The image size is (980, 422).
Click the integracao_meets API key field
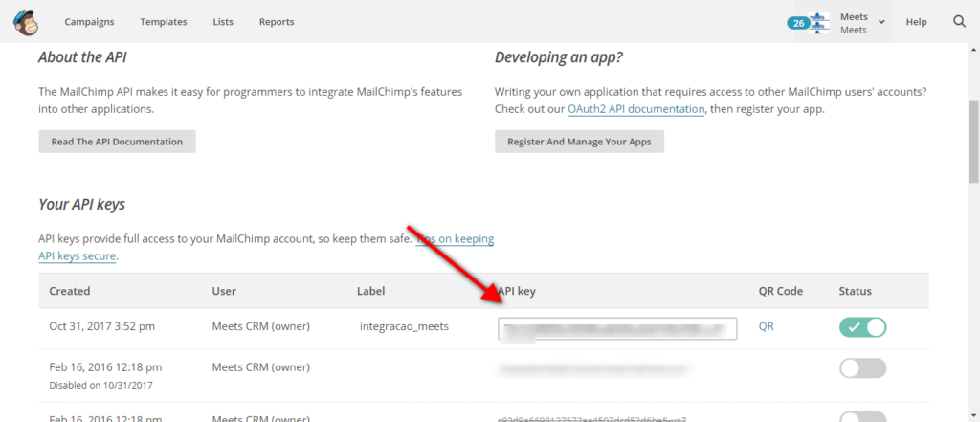click(x=617, y=328)
